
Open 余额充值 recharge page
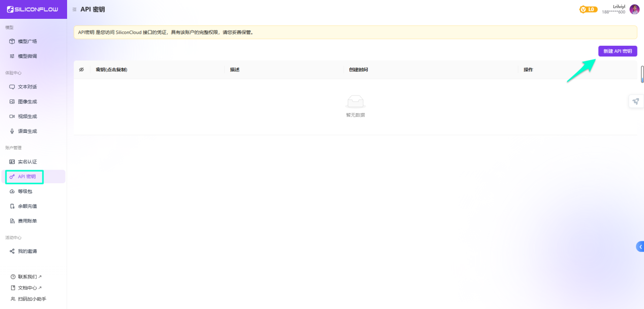coord(27,206)
